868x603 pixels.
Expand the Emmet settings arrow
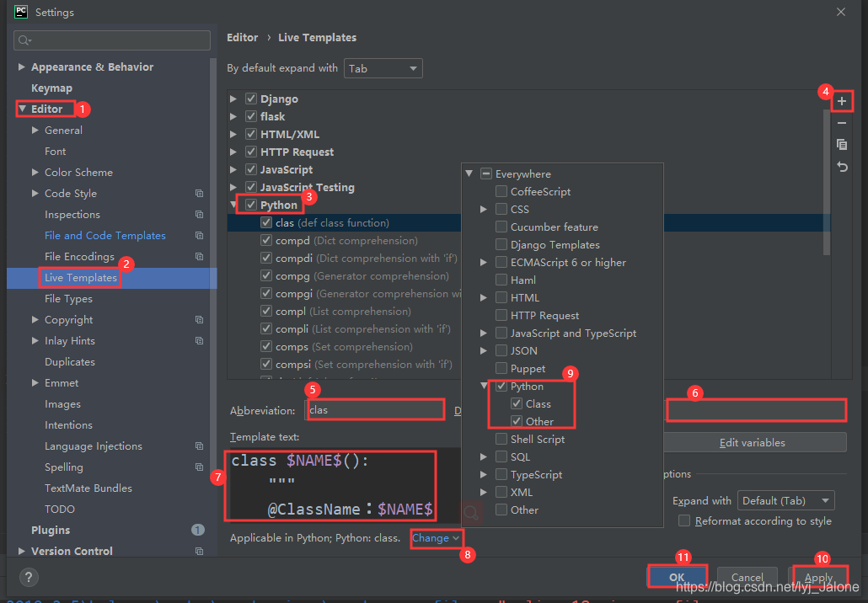35,383
